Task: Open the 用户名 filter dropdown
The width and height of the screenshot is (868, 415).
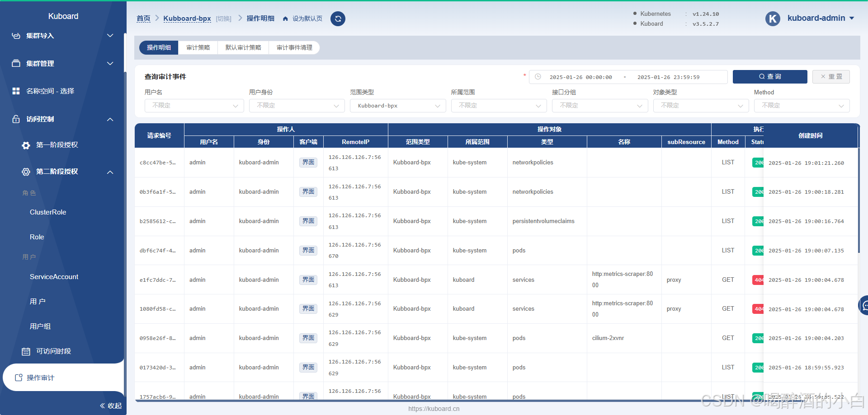Action: [x=194, y=106]
